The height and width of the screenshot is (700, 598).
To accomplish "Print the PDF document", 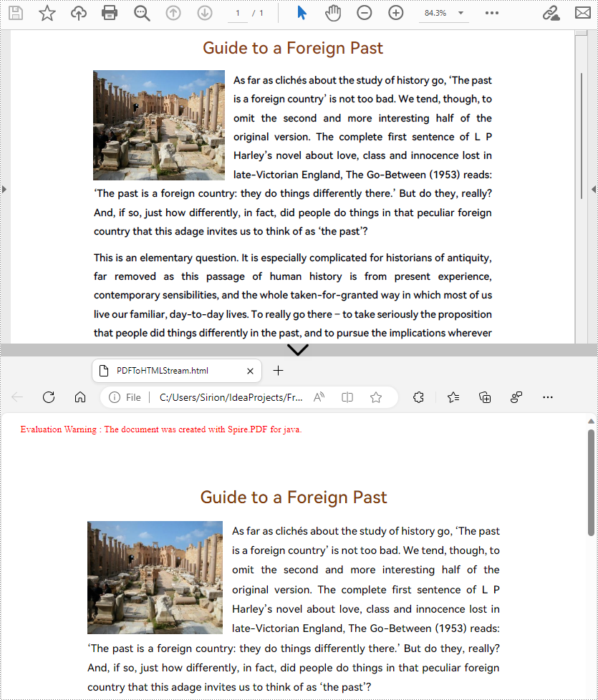I will click(x=110, y=12).
